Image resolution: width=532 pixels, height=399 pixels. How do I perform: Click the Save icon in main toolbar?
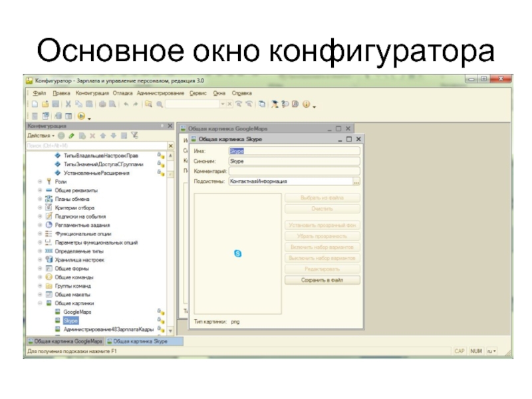pyautogui.click(x=57, y=104)
